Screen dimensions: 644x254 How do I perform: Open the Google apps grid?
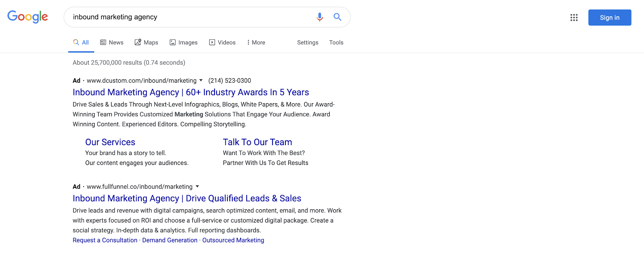[574, 17]
